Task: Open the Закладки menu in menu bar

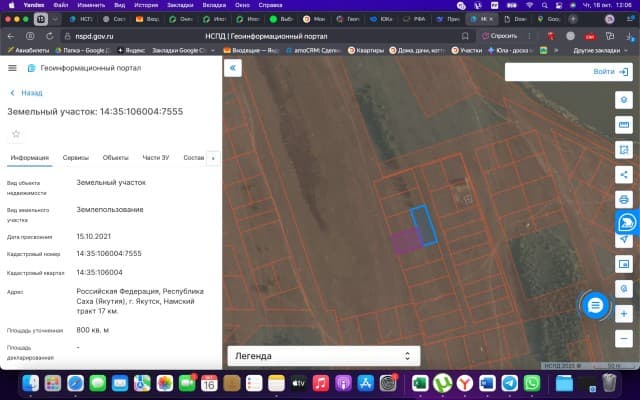Action: (181, 5)
